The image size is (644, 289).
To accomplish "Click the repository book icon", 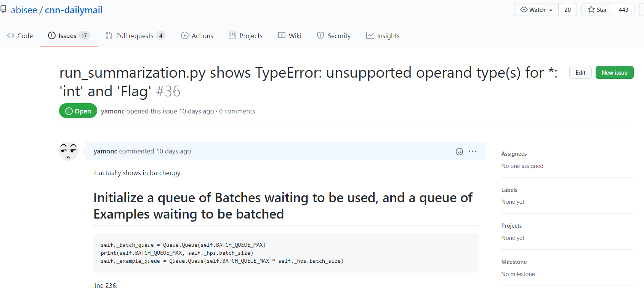I will click(3, 9).
